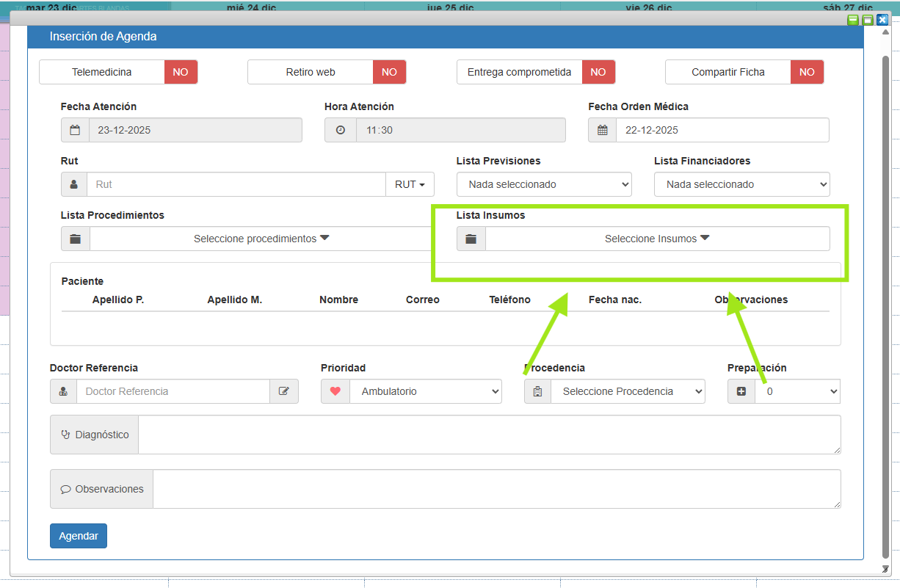Screen dimensions: 900x588
Task: Click the user icon beside the Rut field
Action: point(74,184)
